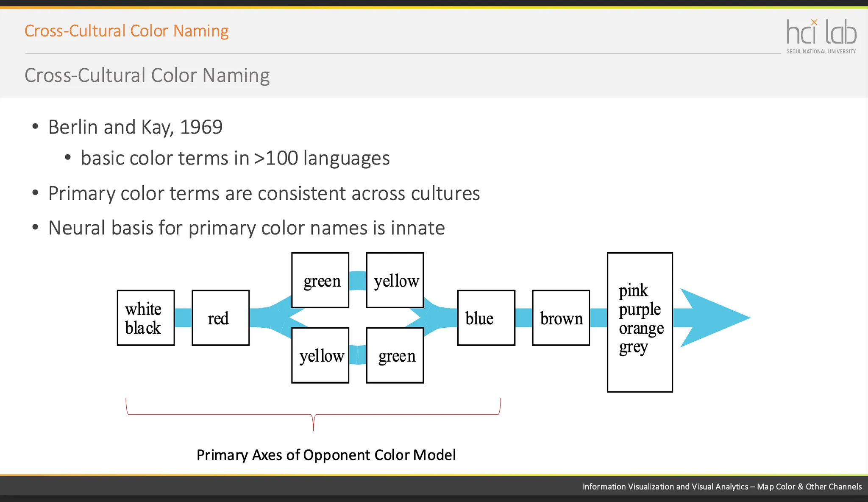Select the 'brown' box

561,318
